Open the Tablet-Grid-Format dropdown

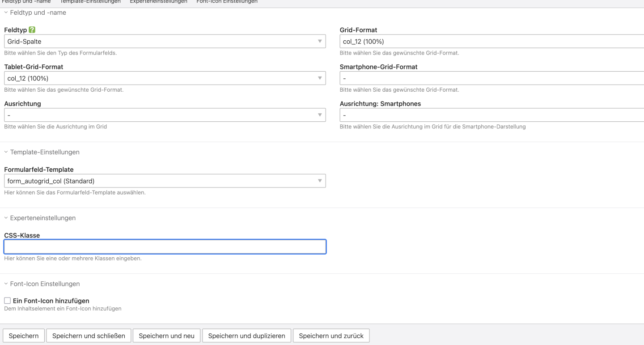[x=165, y=78]
